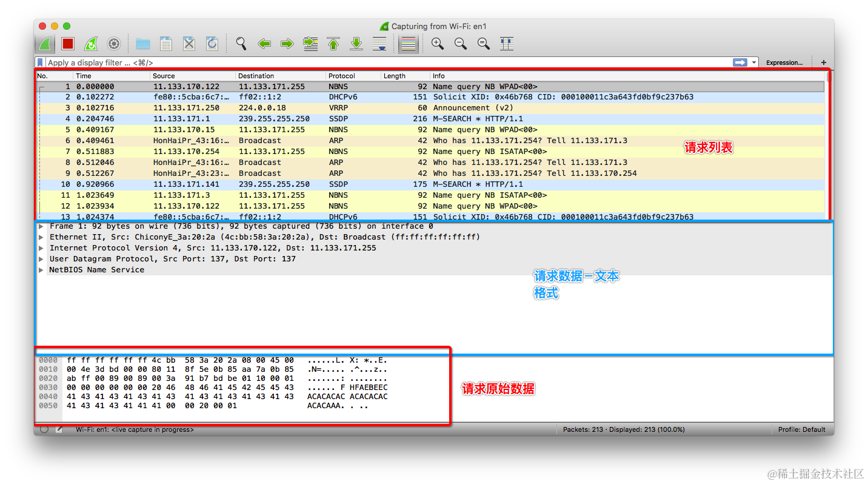Expand User Datagram Protocol details
Viewport: 868px width, 484px height.
click(x=41, y=259)
